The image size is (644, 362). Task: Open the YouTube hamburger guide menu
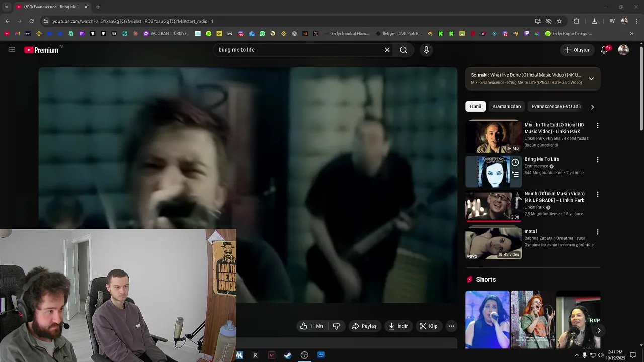click(x=12, y=50)
